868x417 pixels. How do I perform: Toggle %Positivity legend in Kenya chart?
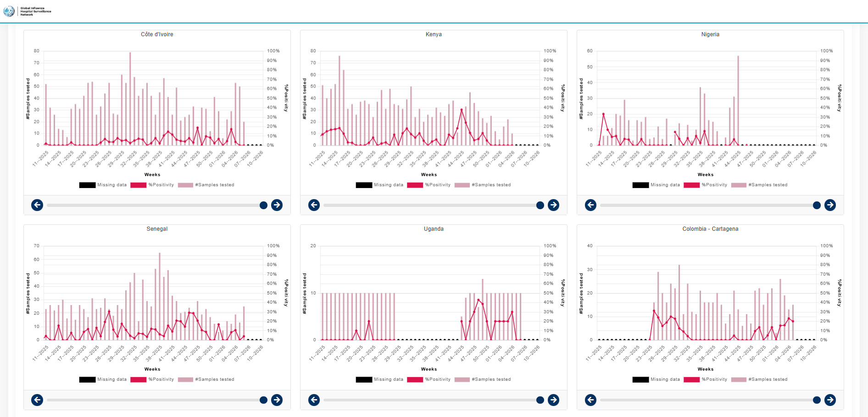pos(428,185)
